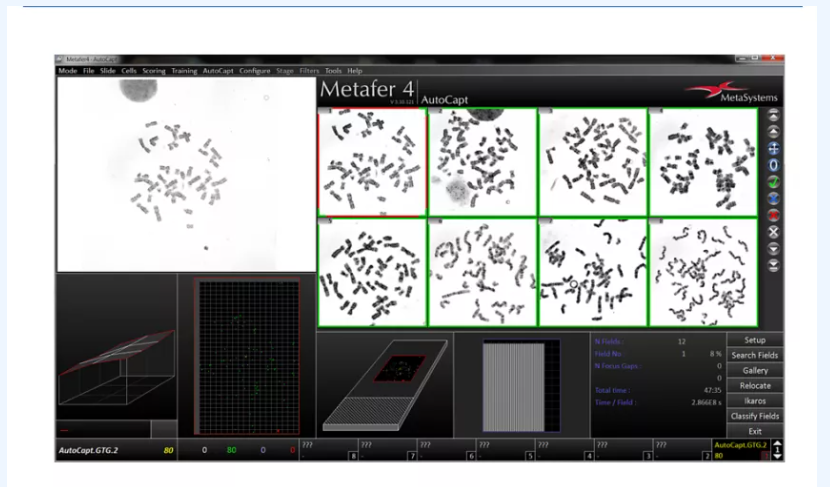Click slide slot 4 in status bar
This screenshot has width=830, height=487.
click(x=564, y=450)
